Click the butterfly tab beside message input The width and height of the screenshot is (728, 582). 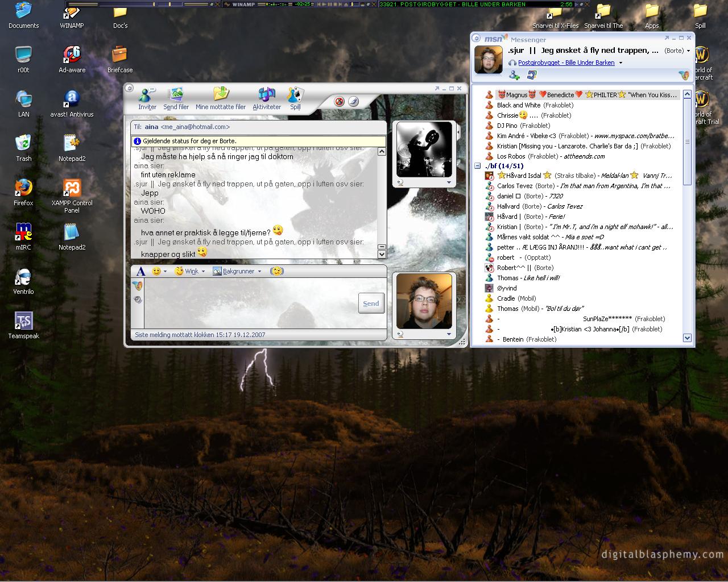tap(137, 285)
